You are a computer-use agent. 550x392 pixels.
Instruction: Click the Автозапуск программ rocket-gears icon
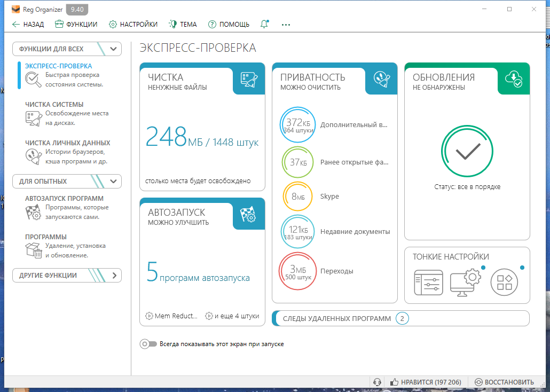click(x=33, y=212)
